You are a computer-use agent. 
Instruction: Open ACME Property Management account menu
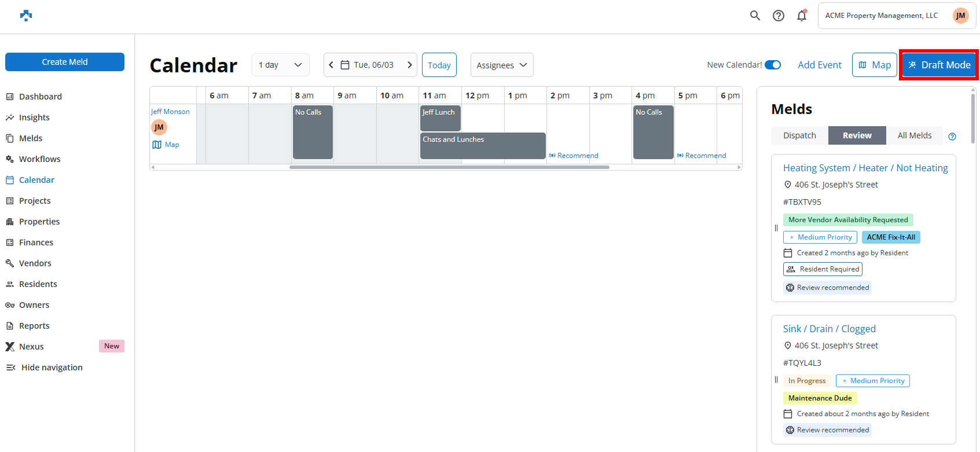point(896,16)
